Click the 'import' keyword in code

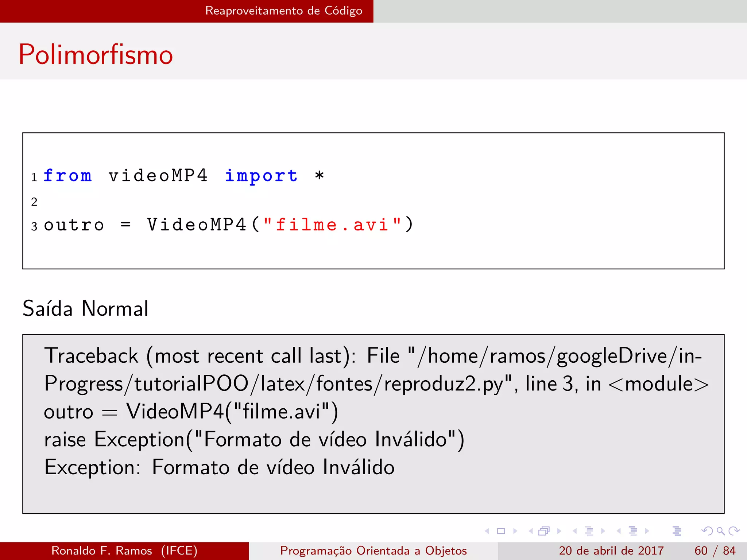pos(261,176)
